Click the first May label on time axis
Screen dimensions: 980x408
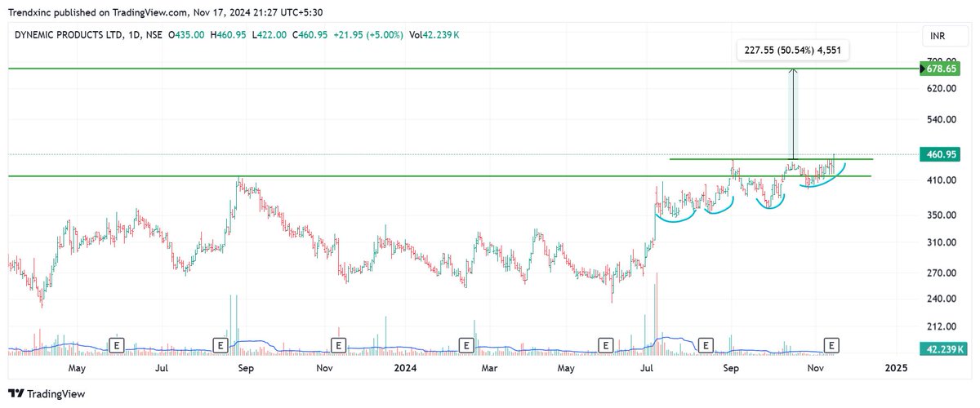click(x=77, y=368)
